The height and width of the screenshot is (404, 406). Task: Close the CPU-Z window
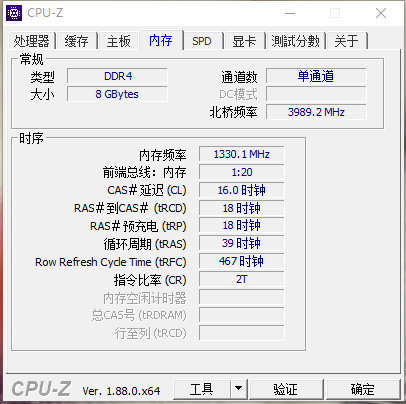[381, 13]
